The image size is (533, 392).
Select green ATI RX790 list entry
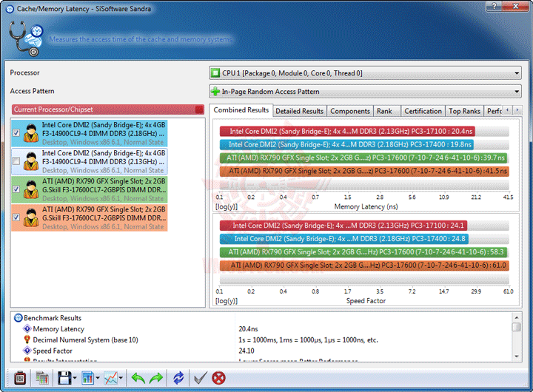click(90, 189)
